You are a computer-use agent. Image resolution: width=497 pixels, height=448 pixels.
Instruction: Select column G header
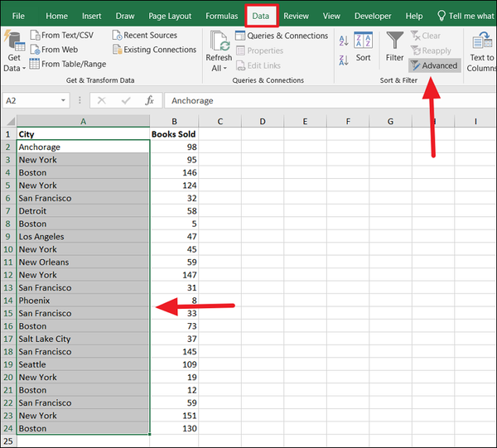pos(390,122)
